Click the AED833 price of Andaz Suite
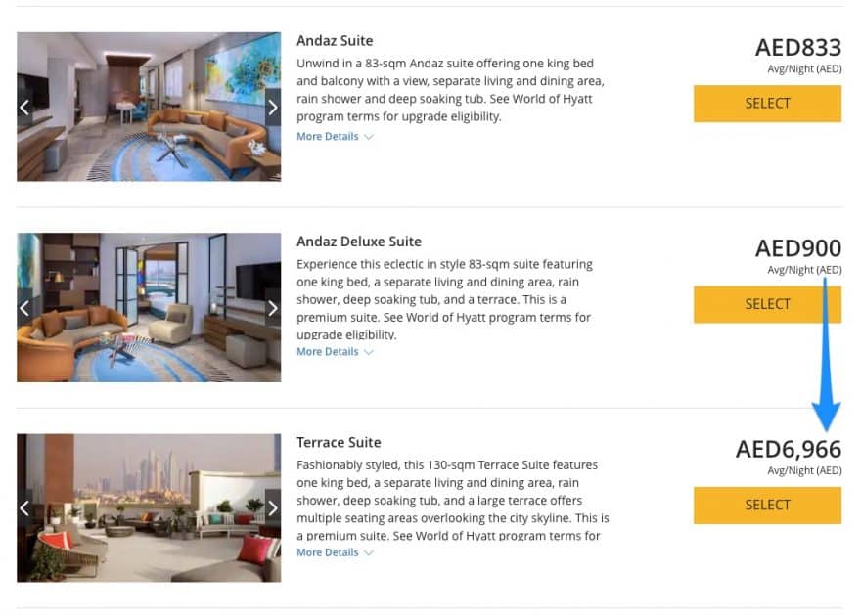This screenshot has height=616, width=861. coord(798,48)
